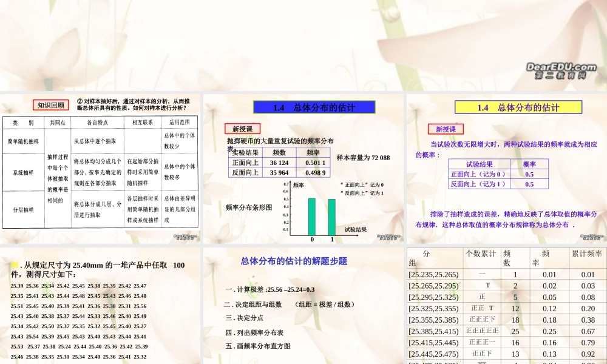Select step 一. 计算极差 :25.56 –25.24=0.3
Image resolution: width=607 pixels, height=364 pixels.
pos(270,289)
